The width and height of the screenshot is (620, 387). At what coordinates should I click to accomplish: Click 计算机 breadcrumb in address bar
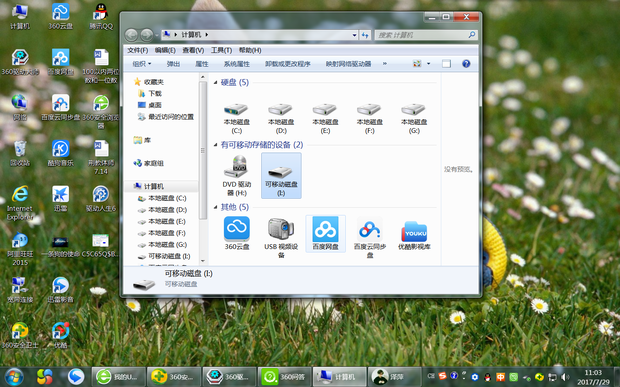tap(191, 35)
